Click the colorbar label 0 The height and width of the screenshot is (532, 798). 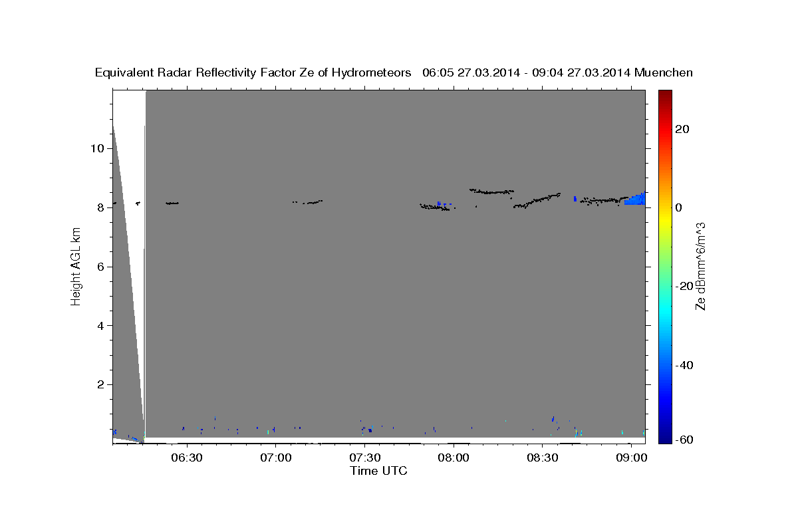pos(678,207)
